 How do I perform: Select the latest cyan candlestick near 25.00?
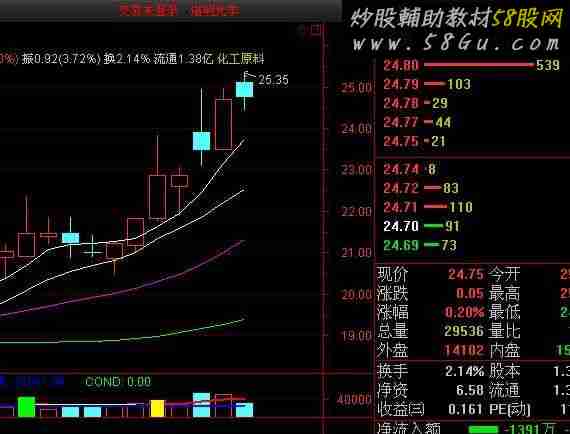coord(244,89)
